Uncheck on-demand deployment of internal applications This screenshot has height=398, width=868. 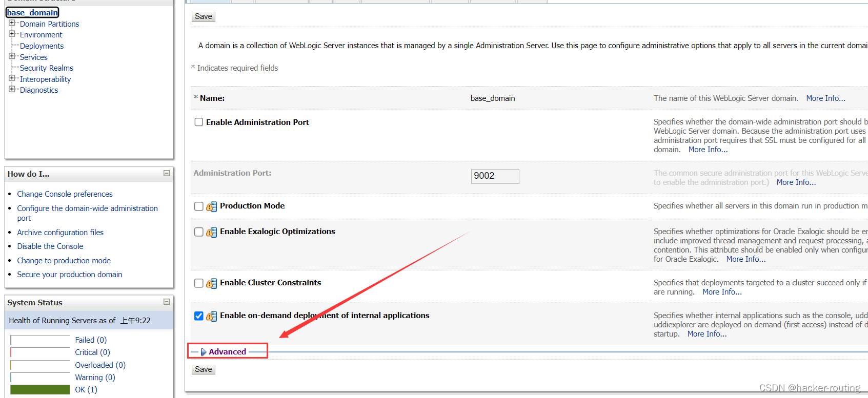pos(199,316)
